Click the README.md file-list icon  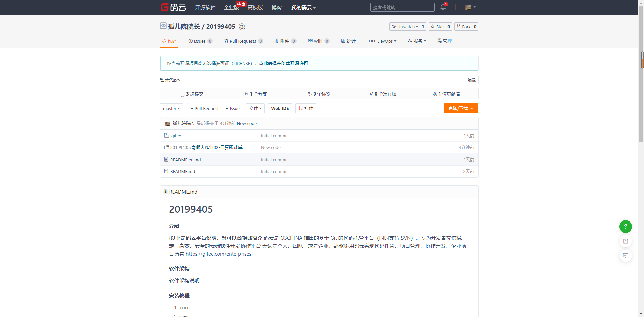pyautogui.click(x=166, y=171)
